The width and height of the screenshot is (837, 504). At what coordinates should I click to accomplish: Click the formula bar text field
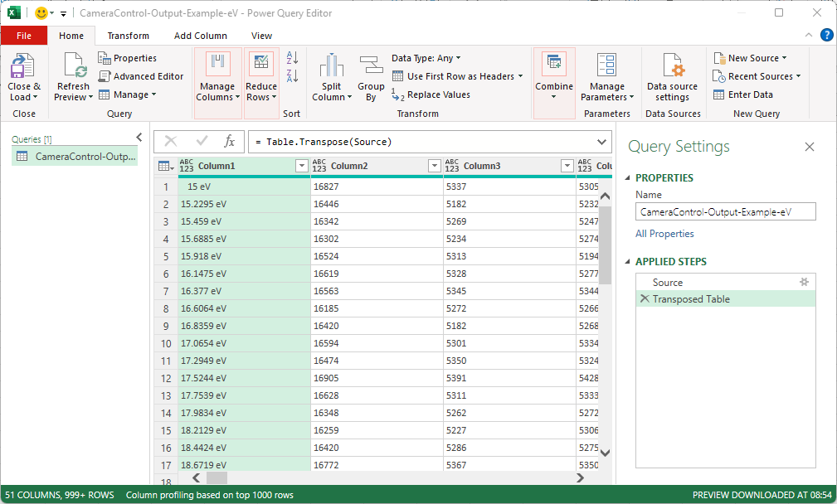[x=421, y=142]
